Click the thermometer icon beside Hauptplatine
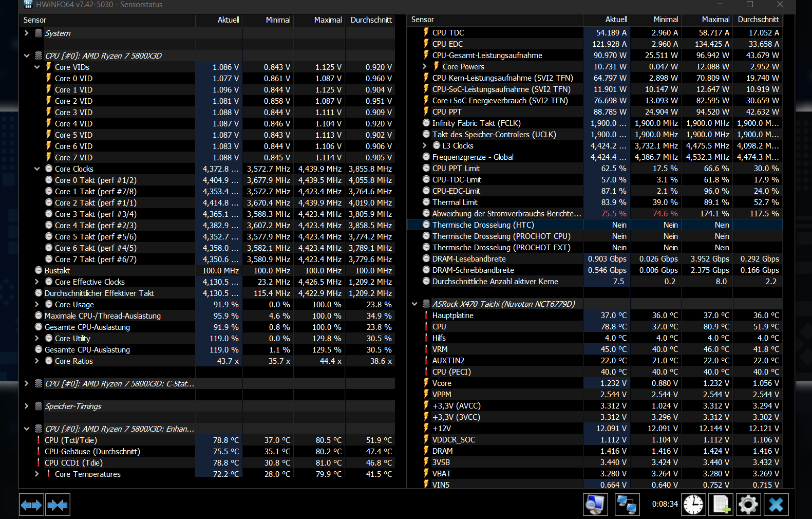The height and width of the screenshot is (519, 812). [426, 315]
